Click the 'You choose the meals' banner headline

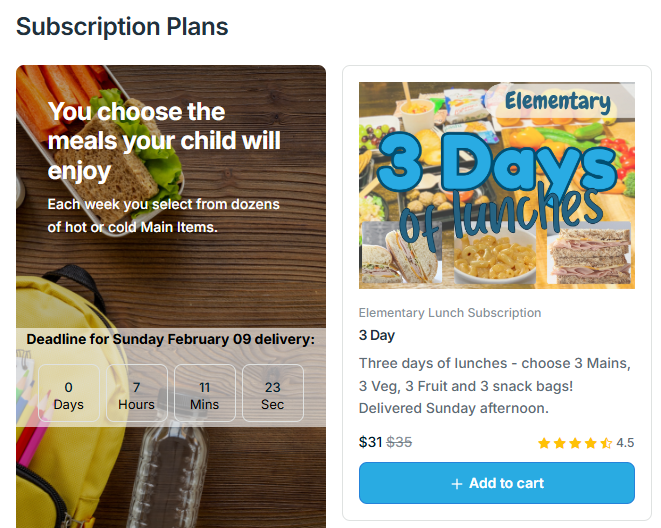coord(164,141)
